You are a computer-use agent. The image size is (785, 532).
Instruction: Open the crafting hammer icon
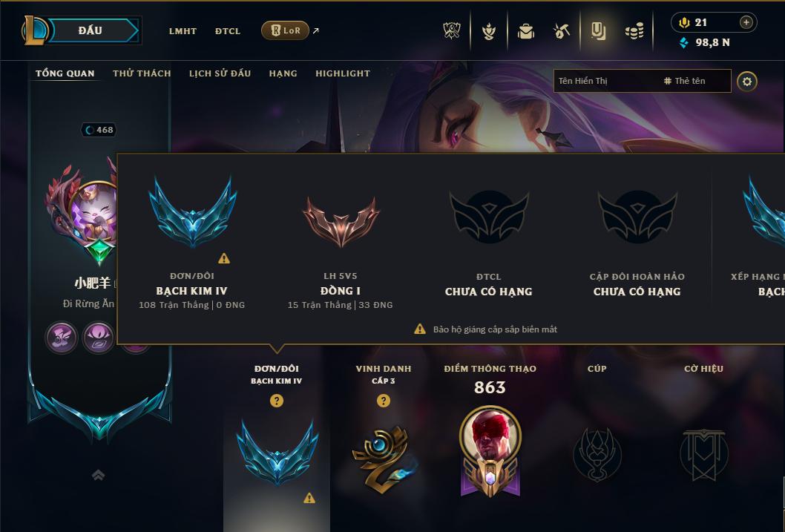pos(562,31)
